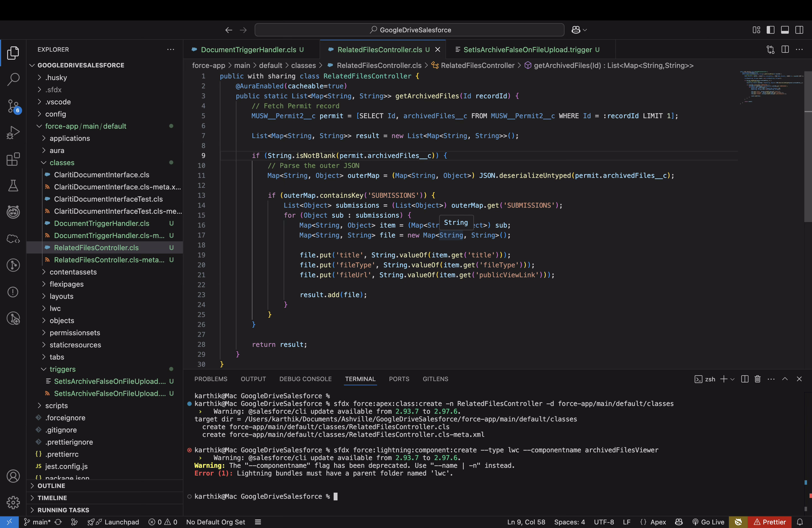The image size is (812, 528).
Task: Click the Testing beaker icon
Action: (13, 186)
